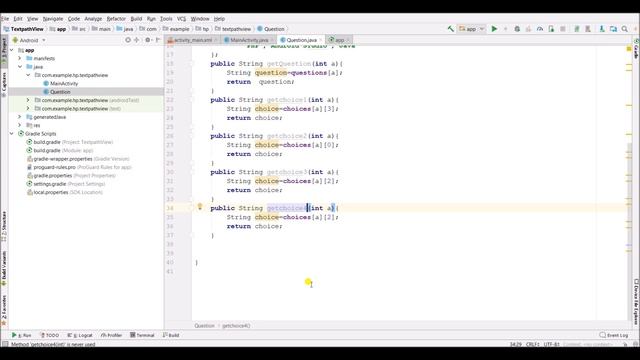Image resolution: width=640 pixels, height=360 pixels.
Task: Click tool window quick access icon in status bar corner
Action: [4, 344]
